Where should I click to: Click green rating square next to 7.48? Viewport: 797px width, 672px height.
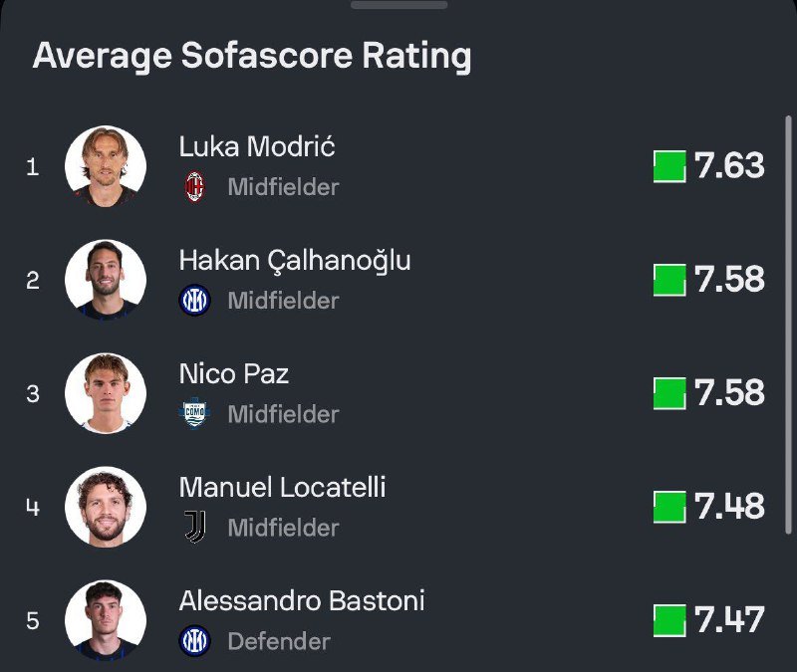click(669, 507)
